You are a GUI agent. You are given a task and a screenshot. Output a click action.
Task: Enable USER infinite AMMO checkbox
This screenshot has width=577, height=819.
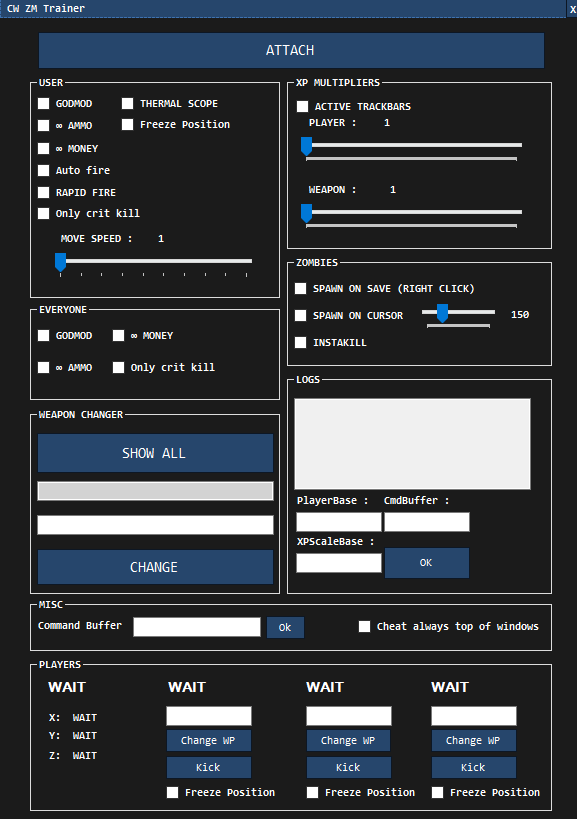click(44, 125)
